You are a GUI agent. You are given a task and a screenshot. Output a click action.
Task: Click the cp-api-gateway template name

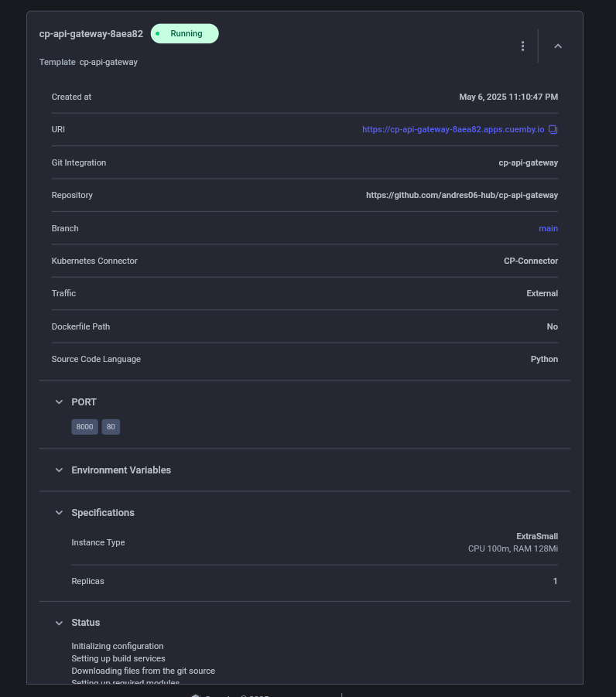108,62
